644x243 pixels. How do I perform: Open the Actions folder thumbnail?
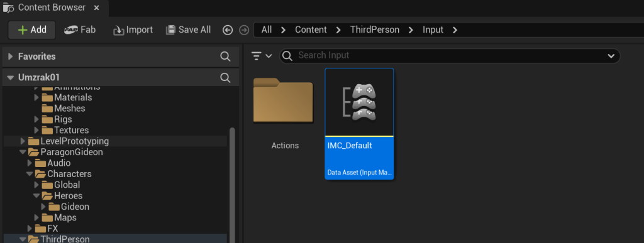pyautogui.click(x=284, y=100)
